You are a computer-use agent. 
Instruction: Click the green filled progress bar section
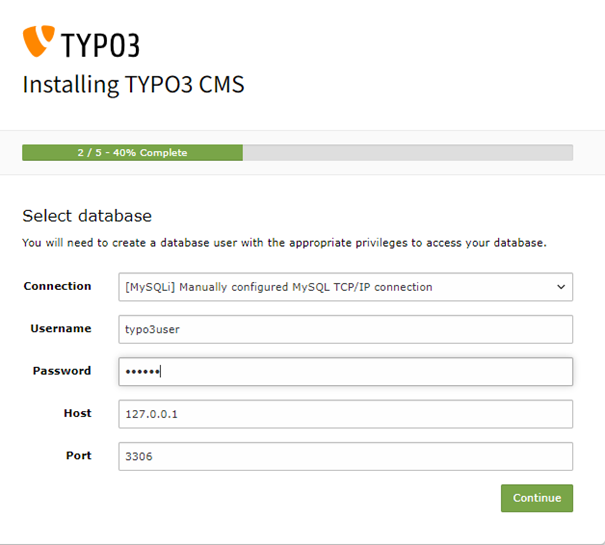[132, 152]
